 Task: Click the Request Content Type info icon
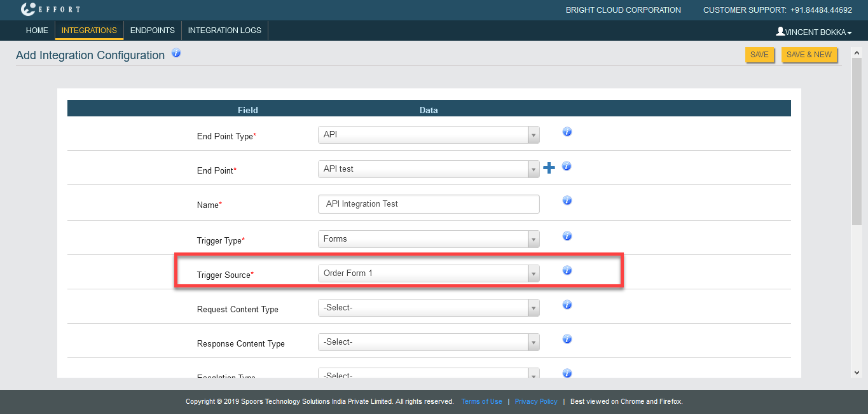click(567, 305)
